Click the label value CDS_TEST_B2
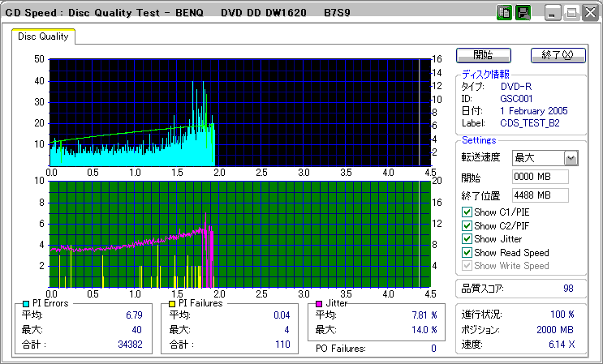The width and height of the screenshot is (603, 364). (x=530, y=124)
